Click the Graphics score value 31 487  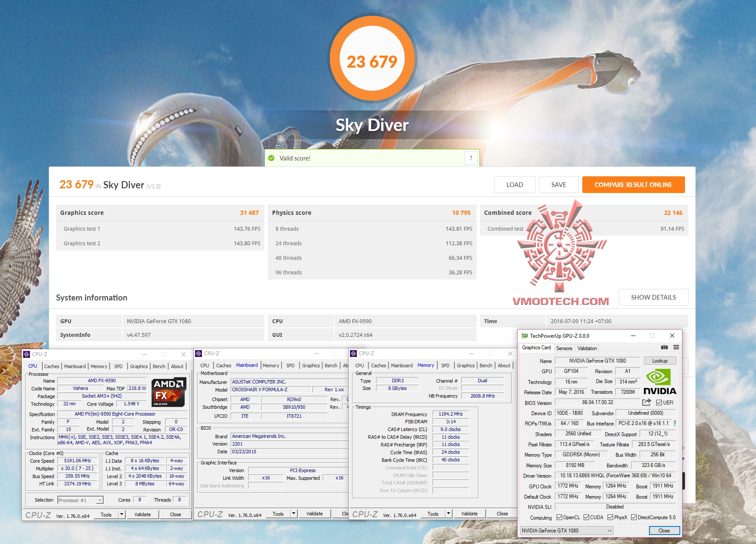pyautogui.click(x=249, y=213)
